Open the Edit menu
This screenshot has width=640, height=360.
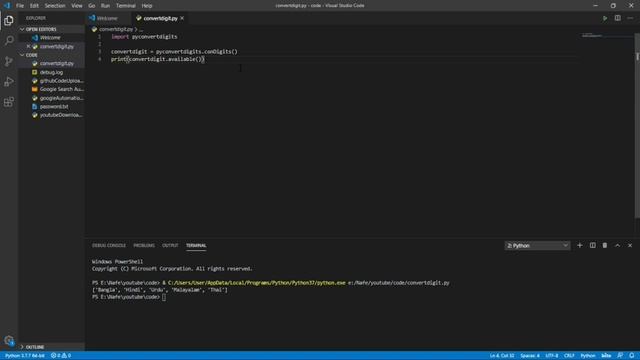click(34, 6)
